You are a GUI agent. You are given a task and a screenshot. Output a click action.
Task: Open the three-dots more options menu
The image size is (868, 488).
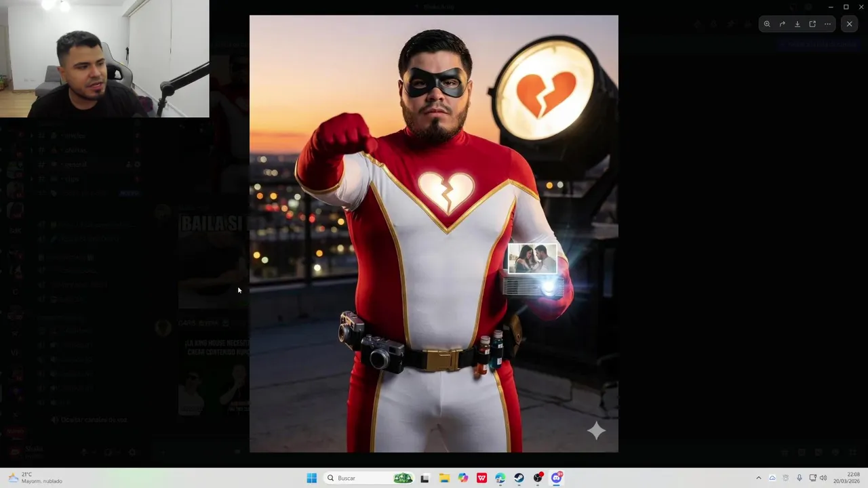point(827,24)
